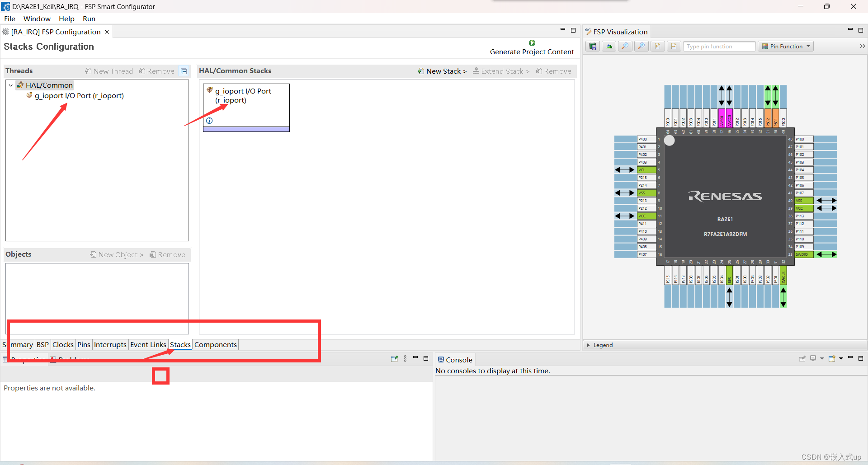Image resolution: width=868 pixels, height=465 pixels.
Task: Open the Open Console dropdown arrow
Action: (x=841, y=359)
